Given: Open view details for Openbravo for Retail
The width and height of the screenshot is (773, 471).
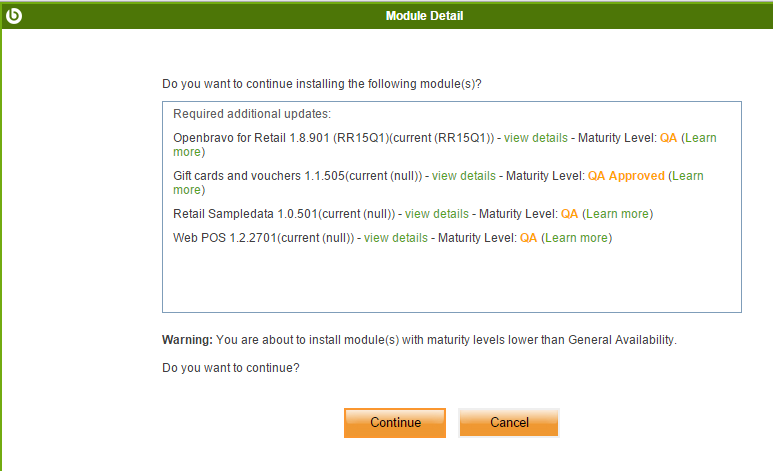Looking at the screenshot, I should 536,138.
